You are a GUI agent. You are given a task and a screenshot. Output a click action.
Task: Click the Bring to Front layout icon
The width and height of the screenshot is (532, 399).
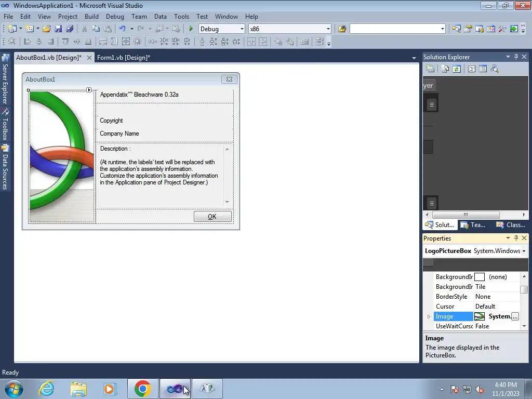278,42
